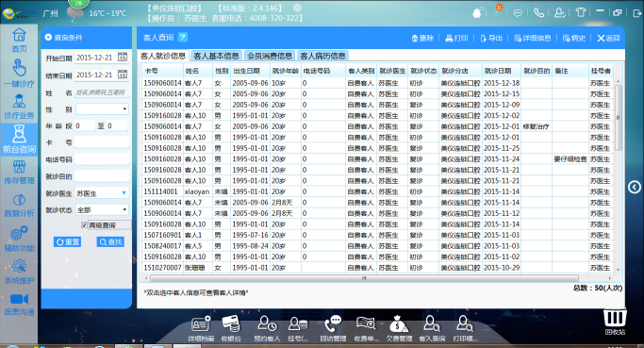Select the row with card 1507160901

[x=377, y=235]
